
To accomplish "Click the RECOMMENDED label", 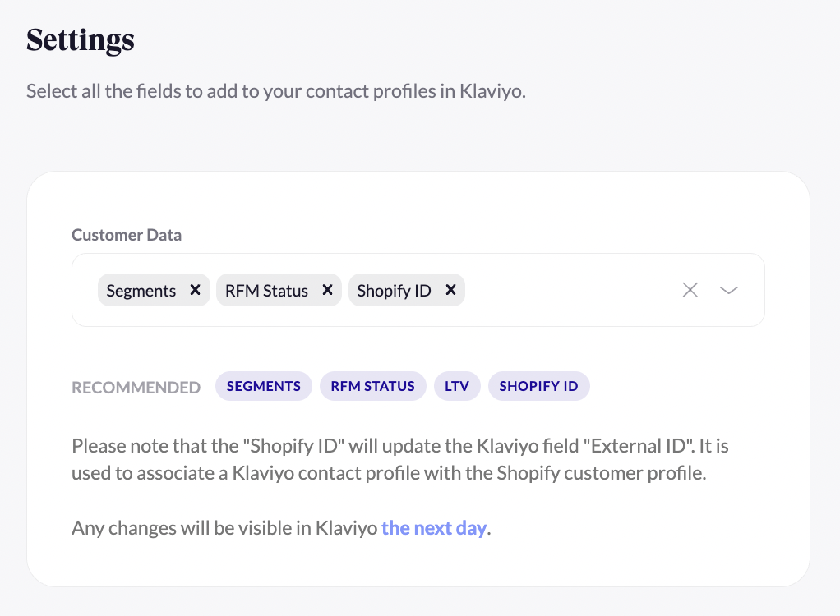I will [136, 386].
